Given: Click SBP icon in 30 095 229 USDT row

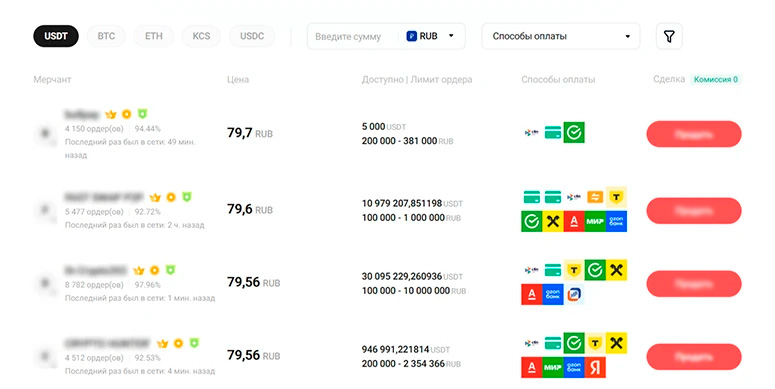Looking at the screenshot, I should 531,270.
